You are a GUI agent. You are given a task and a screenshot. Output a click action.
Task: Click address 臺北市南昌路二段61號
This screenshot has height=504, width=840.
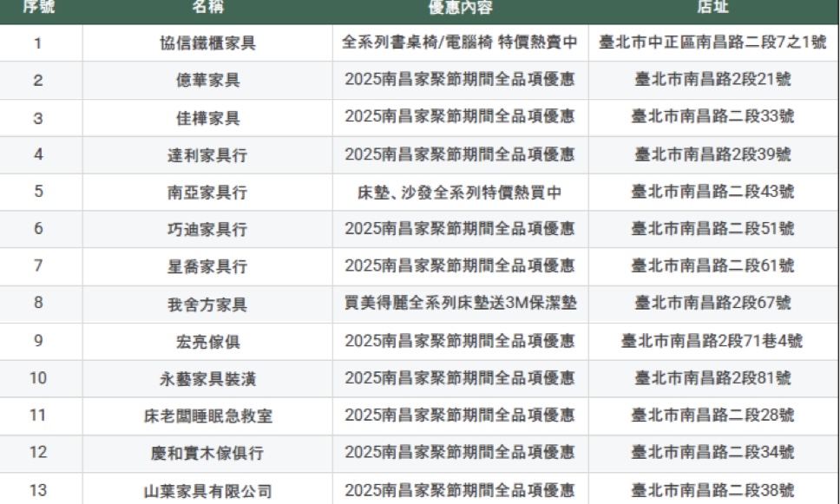point(712,266)
